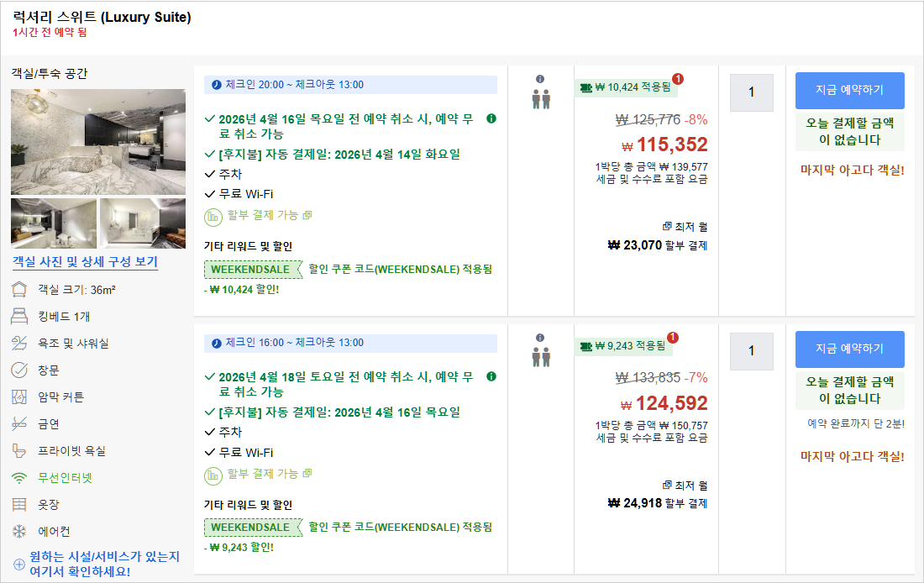Open 원하는 시설/서비스가 있는지 여기서 확인하세요 link
The height and width of the screenshot is (583, 924).
104,565
